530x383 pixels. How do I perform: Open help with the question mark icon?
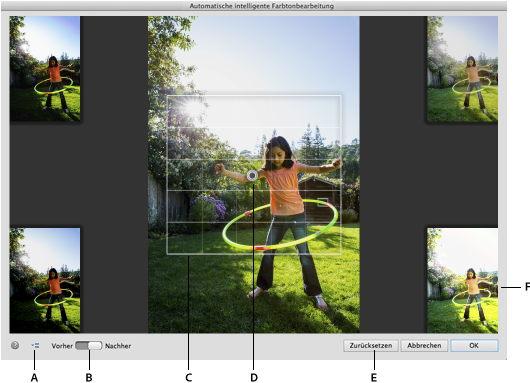[x=15, y=345]
